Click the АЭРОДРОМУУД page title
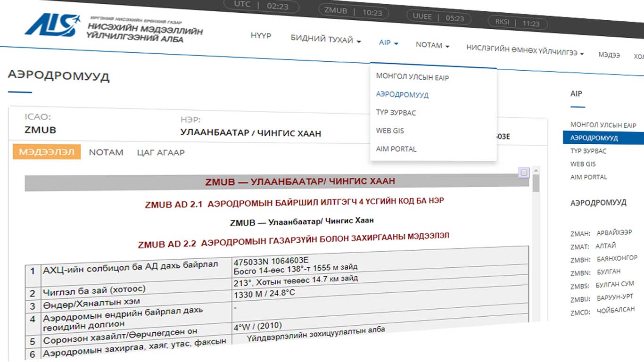Viewport: 644px width, 362px height. [x=58, y=76]
